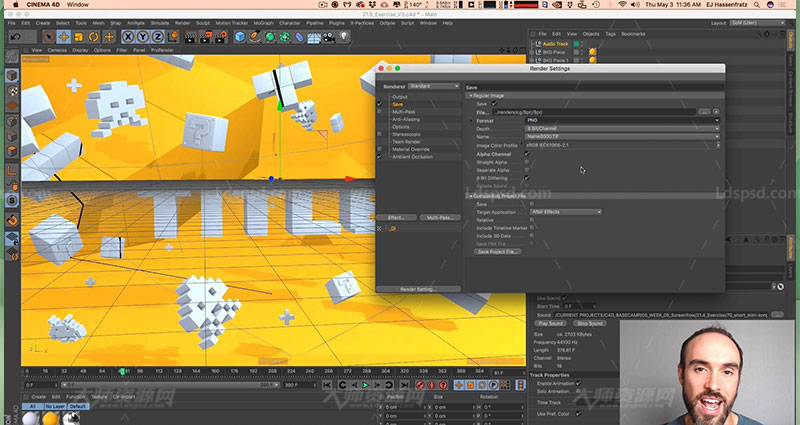
Task: Toggle Y axis lock
Action: click(x=143, y=37)
